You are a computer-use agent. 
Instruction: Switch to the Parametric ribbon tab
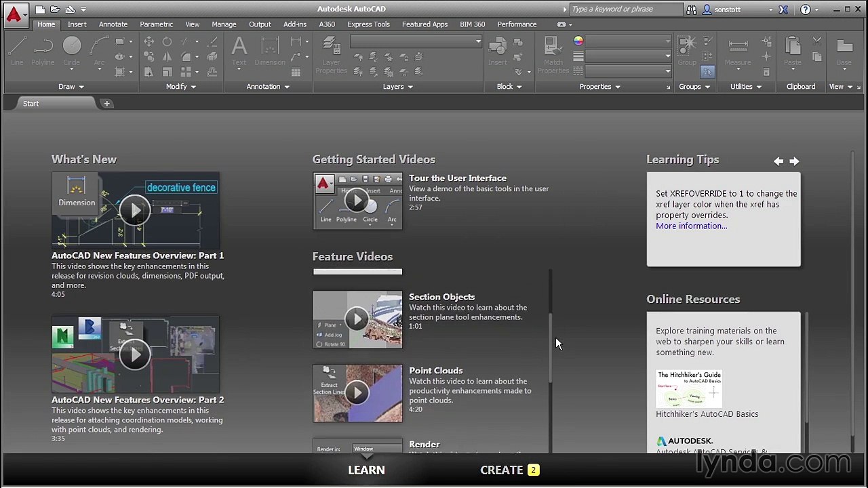(157, 24)
